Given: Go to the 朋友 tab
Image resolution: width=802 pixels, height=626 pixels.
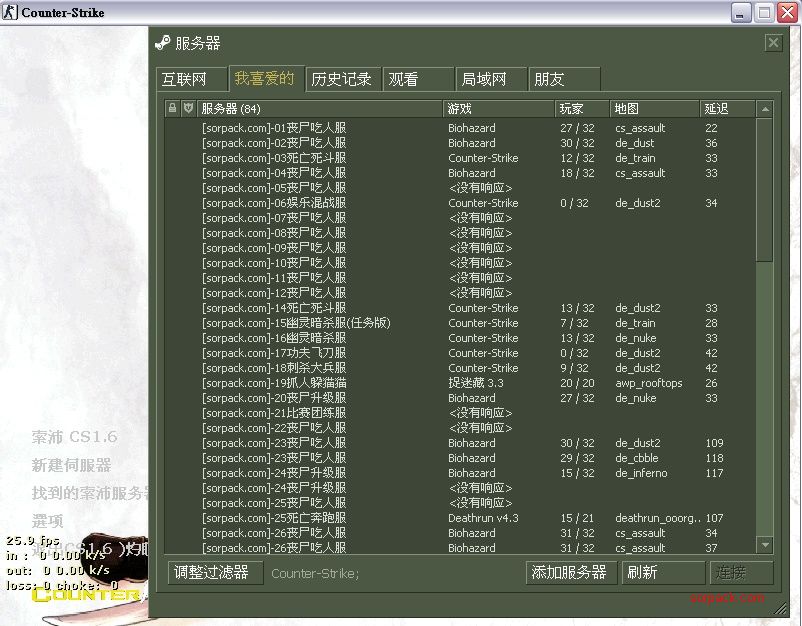Looking at the screenshot, I should (549, 79).
